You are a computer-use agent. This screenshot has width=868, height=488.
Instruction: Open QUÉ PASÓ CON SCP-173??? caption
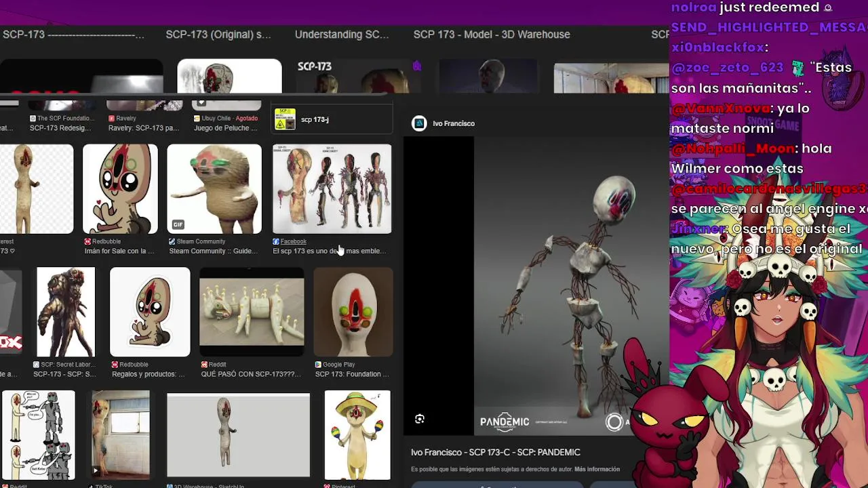tap(250, 374)
